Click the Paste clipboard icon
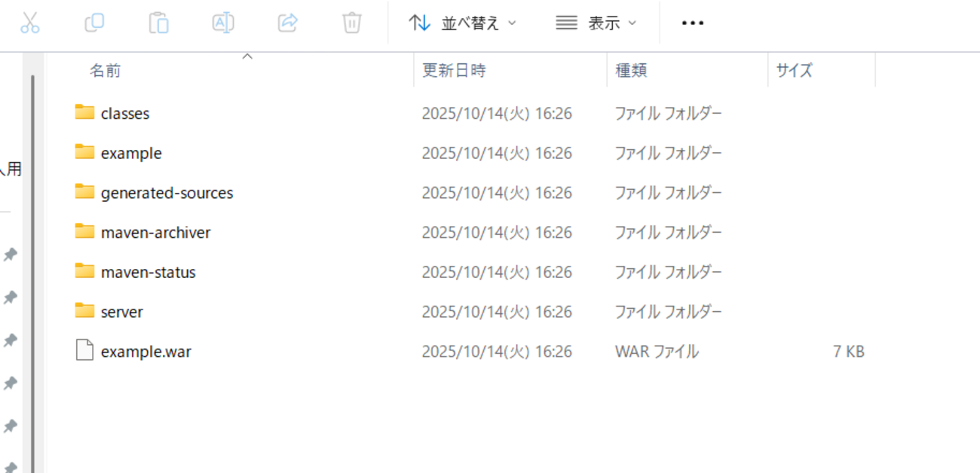980x473 pixels. 158,23
